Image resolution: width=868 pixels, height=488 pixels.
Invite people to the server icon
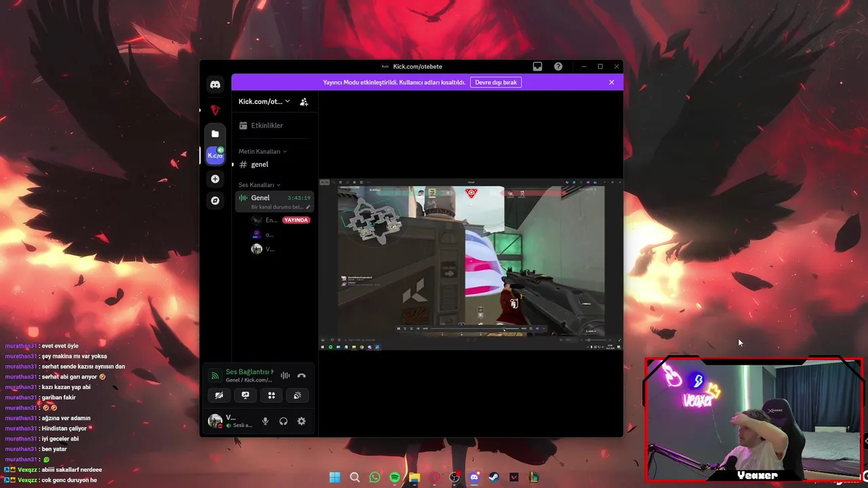point(304,102)
